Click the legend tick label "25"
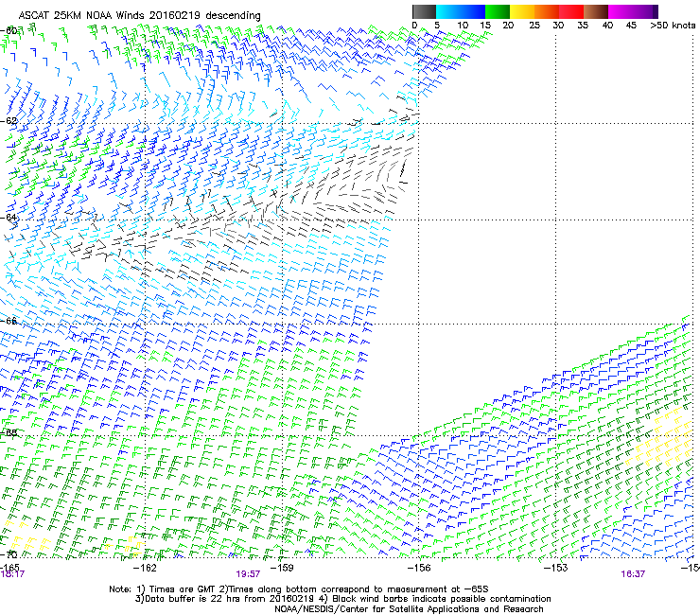This screenshot has height=615, width=700. pos(534,26)
